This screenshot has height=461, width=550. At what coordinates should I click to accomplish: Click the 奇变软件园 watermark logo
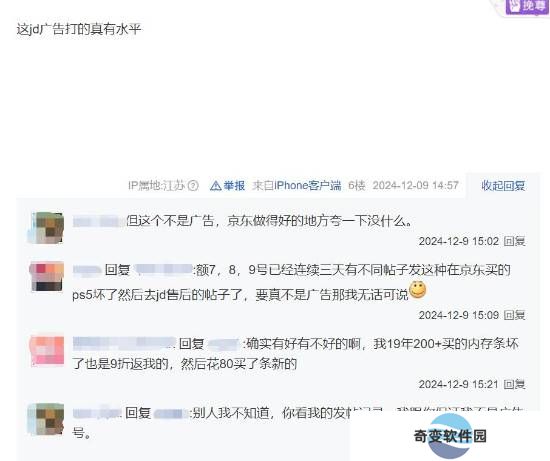pyautogui.click(x=450, y=436)
